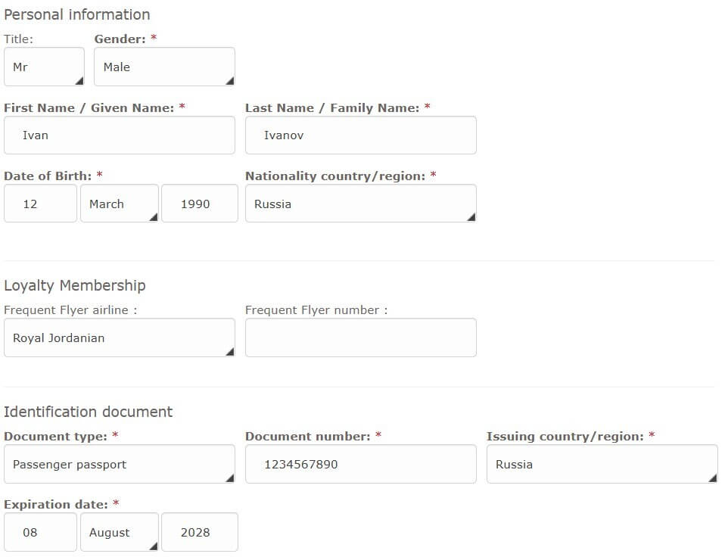This screenshot has width=728, height=560.
Task: Open Frequent Flyer airline dropdown Royal Jordanian
Action: click(x=120, y=338)
